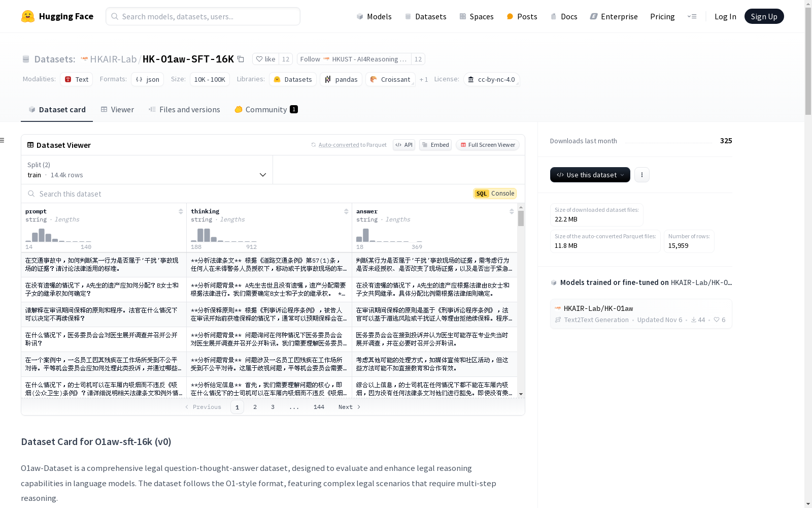This screenshot has height=508, width=812.
Task: Follow HKUST - AI4Reasoning organization
Action: (354, 59)
